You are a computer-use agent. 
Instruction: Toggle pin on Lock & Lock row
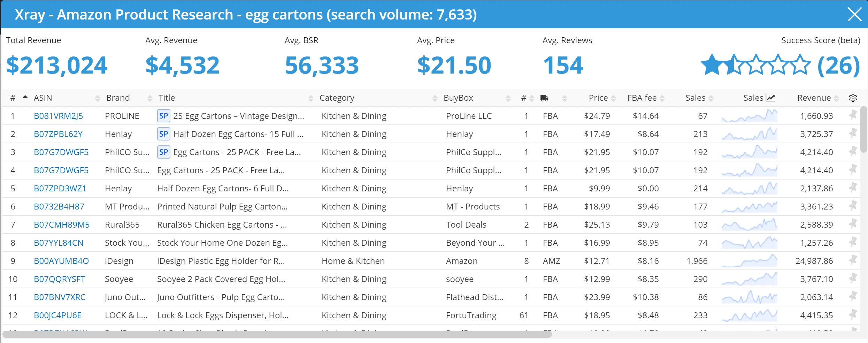coord(853,315)
